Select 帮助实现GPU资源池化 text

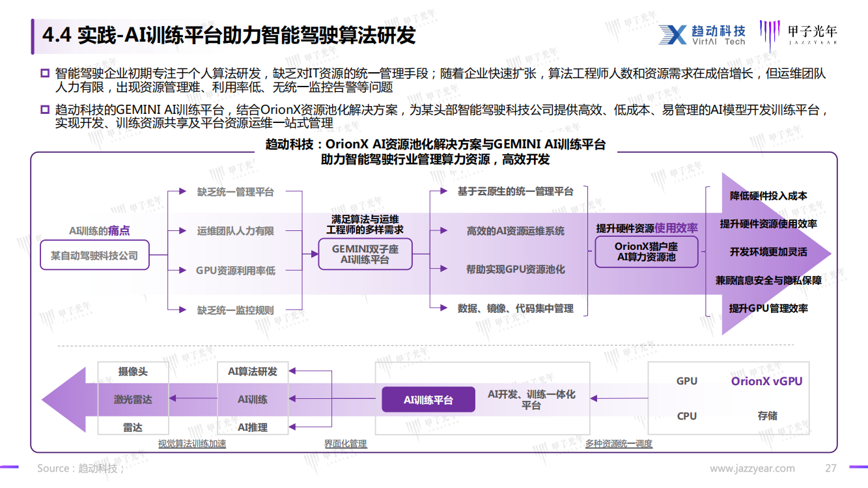pyautogui.click(x=516, y=269)
